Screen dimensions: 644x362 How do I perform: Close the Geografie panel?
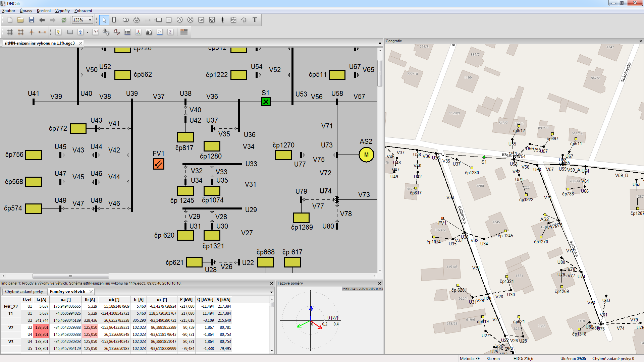tap(640, 41)
